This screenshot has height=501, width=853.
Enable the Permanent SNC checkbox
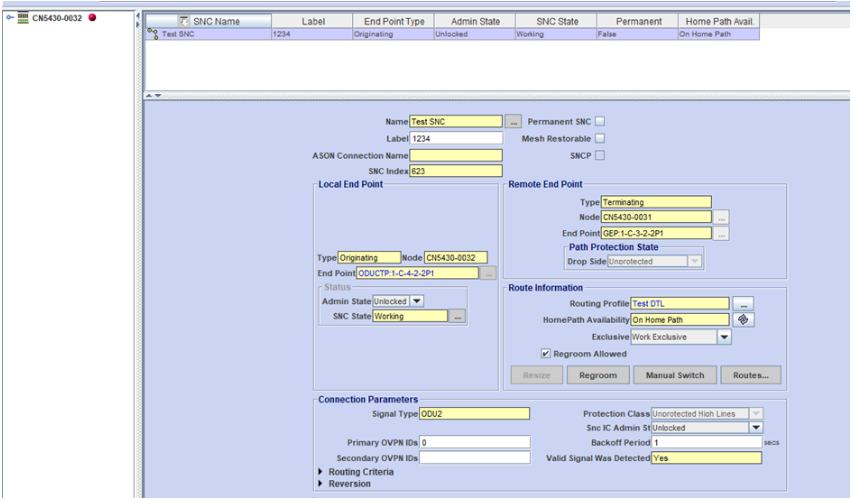pos(599,121)
